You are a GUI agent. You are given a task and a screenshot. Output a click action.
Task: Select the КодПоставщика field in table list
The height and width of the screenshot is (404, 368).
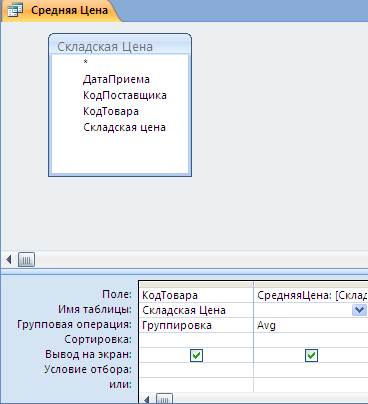[125, 95]
